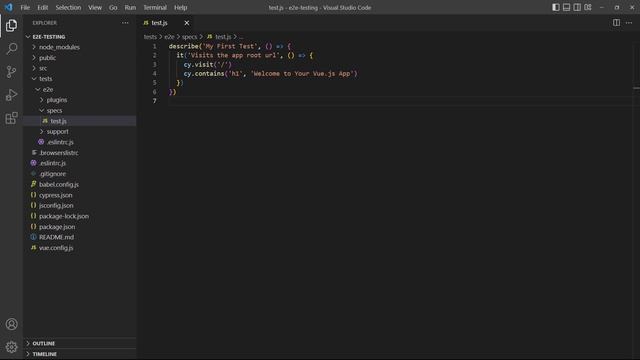Open the package-lock.json file
Screen dimensions: 640x360
coord(80,216)
